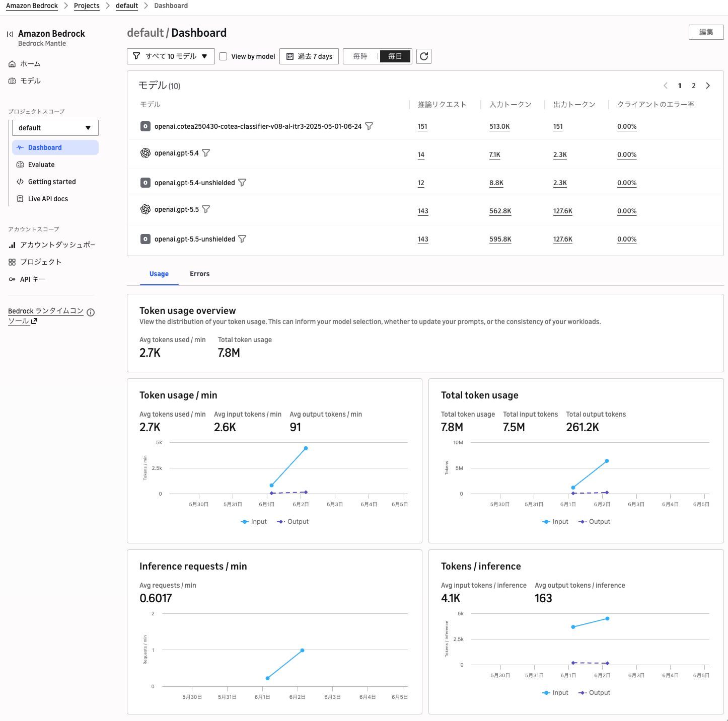Click filter icon next to openai.gpt-5.4

(206, 153)
